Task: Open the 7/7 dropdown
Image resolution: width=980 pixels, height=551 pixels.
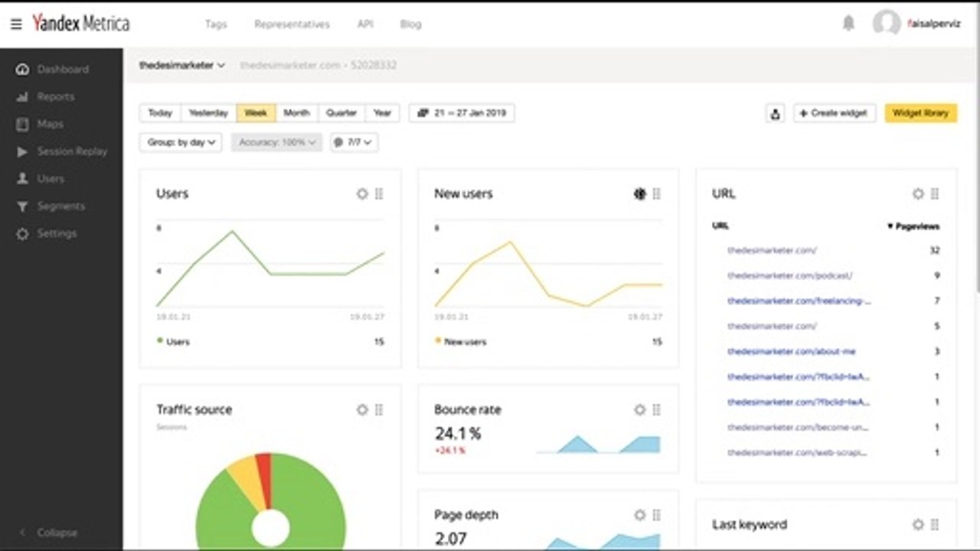Action: click(x=354, y=142)
